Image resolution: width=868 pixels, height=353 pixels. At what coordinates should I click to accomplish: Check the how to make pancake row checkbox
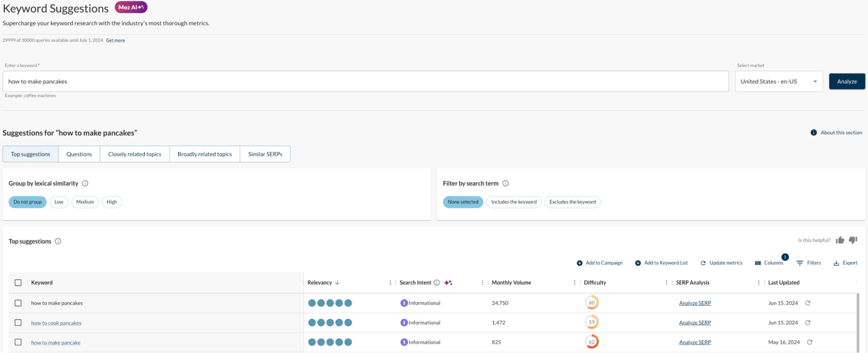pos(18,342)
